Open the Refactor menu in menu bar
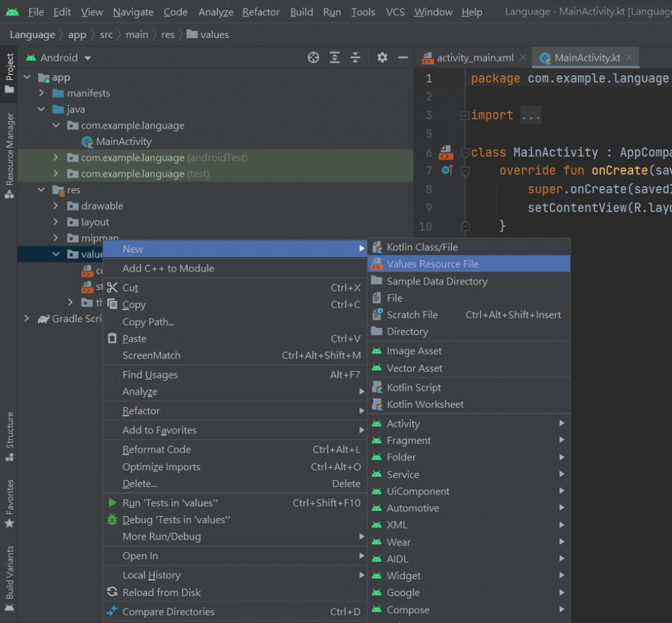 (261, 12)
